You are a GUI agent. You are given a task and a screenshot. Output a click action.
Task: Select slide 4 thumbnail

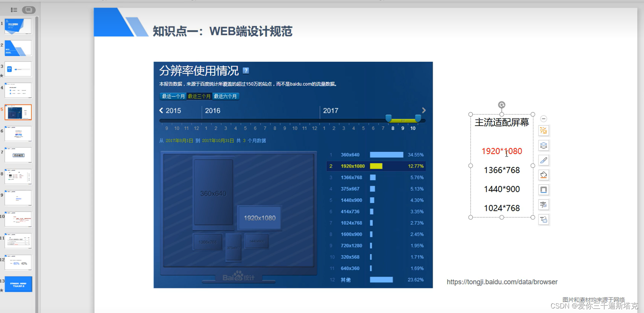18,91
